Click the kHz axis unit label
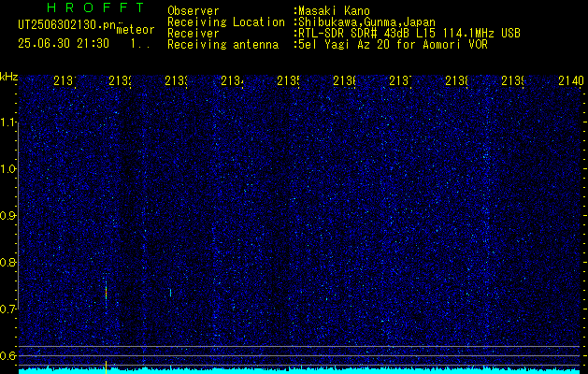The width and height of the screenshot is (588, 374). click(x=9, y=77)
